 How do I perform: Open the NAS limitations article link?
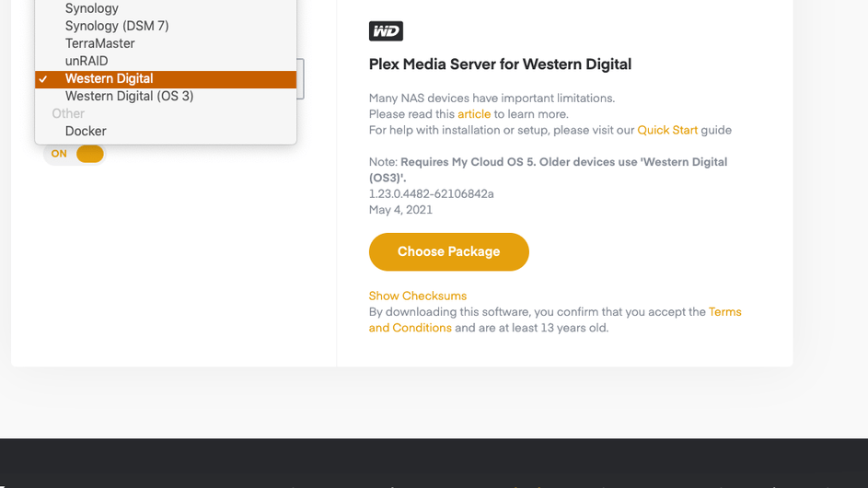click(474, 114)
